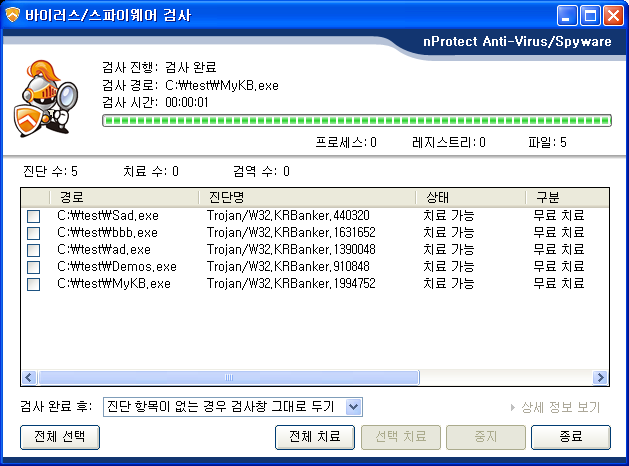Viewport: 629px width, 466px height.
Task: Open the 검사 완료 후 dropdown arrow
Action: (353, 407)
